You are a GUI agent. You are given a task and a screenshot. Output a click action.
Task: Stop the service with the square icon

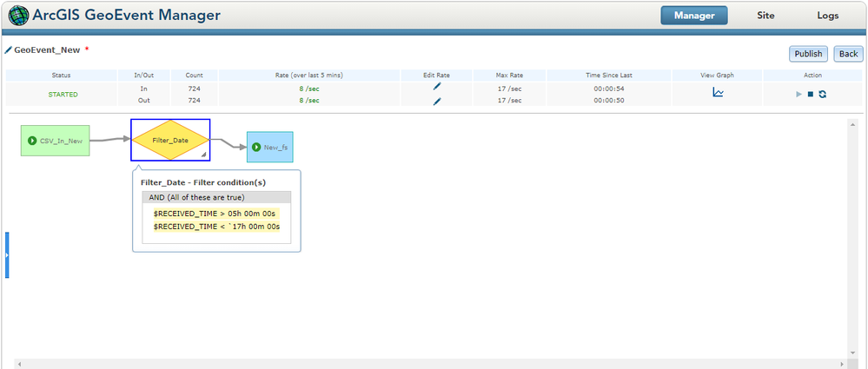pyautogui.click(x=811, y=95)
